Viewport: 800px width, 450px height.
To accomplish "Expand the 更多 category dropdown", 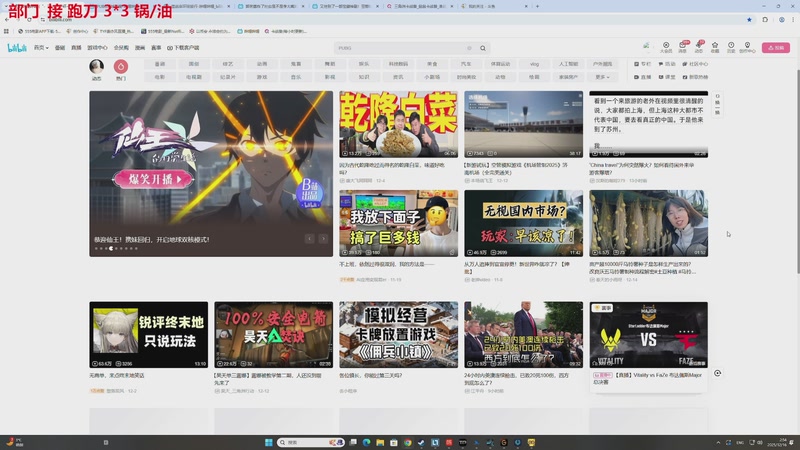I will (x=601, y=76).
